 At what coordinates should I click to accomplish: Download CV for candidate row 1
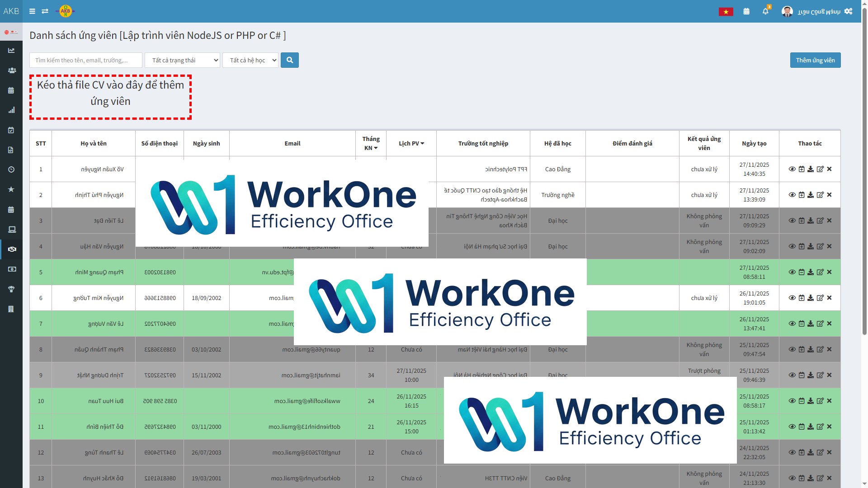[x=811, y=169]
